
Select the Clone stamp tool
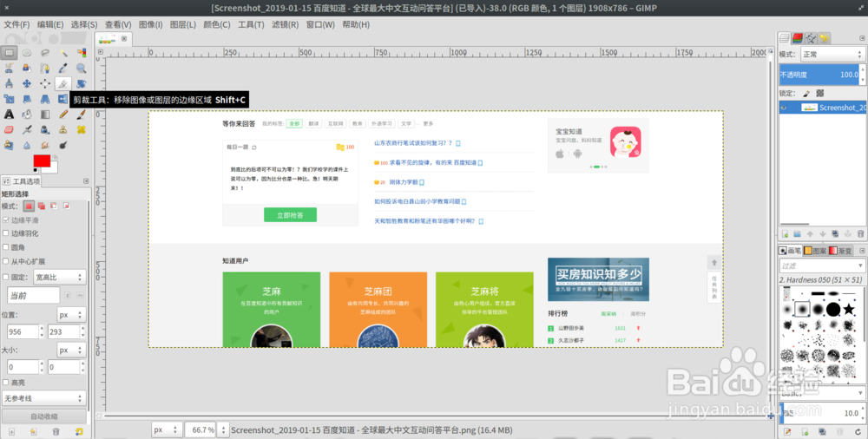(63, 129)
